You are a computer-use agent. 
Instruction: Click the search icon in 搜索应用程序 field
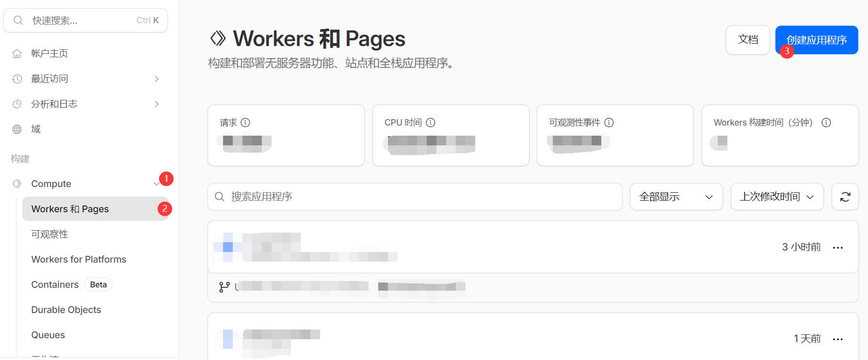[x=220, y=197]
